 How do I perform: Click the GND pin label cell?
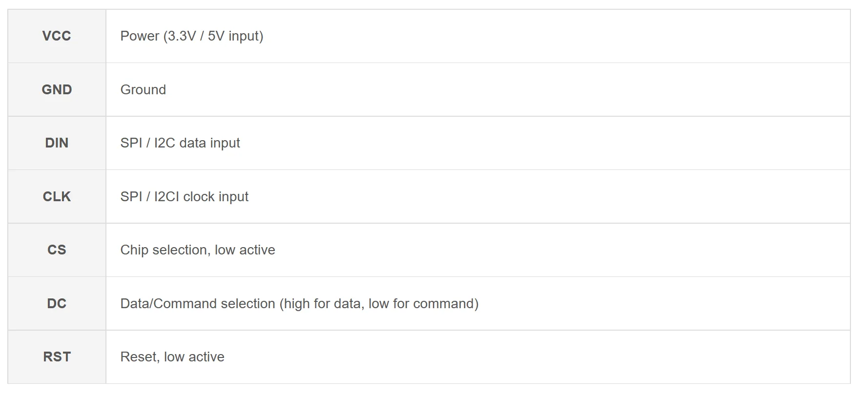pos(57,90)
